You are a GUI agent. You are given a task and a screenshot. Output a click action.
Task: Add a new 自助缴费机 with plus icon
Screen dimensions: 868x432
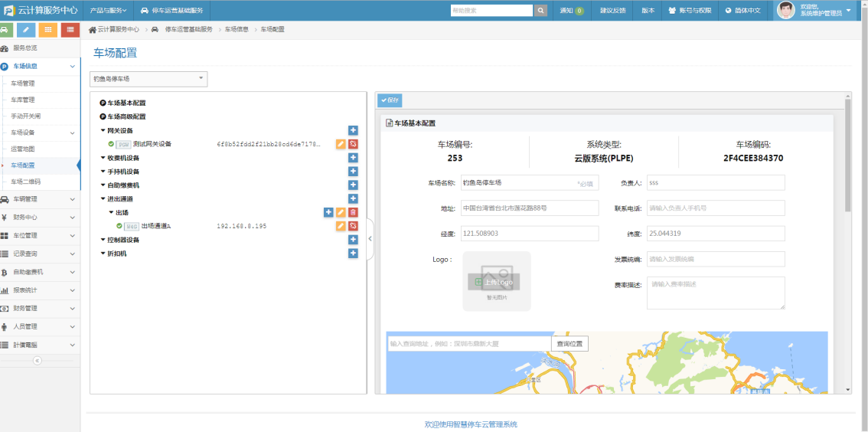(353, 185)
